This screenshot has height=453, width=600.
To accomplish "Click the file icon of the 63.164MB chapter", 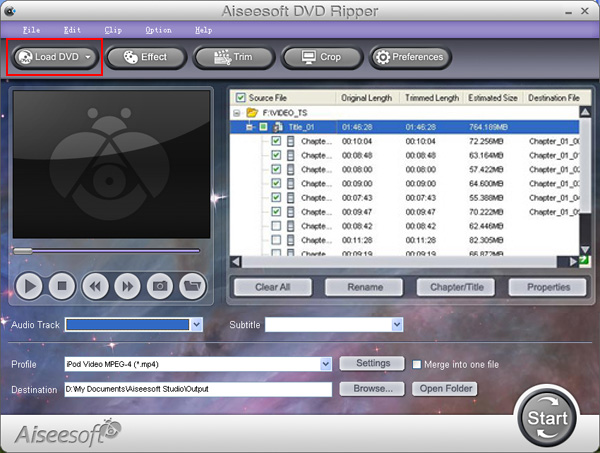I will click(x=291, y=155).
